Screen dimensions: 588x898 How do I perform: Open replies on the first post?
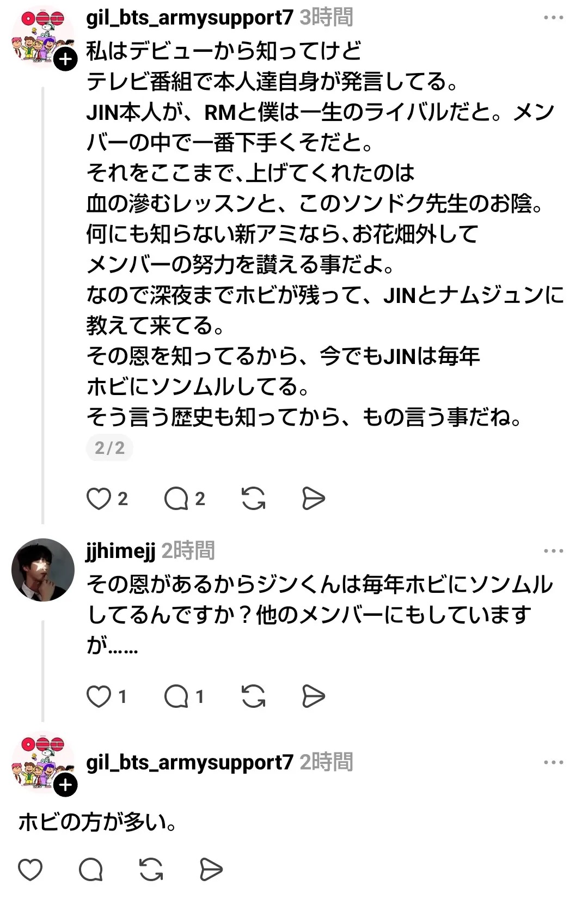pos(176,499)
